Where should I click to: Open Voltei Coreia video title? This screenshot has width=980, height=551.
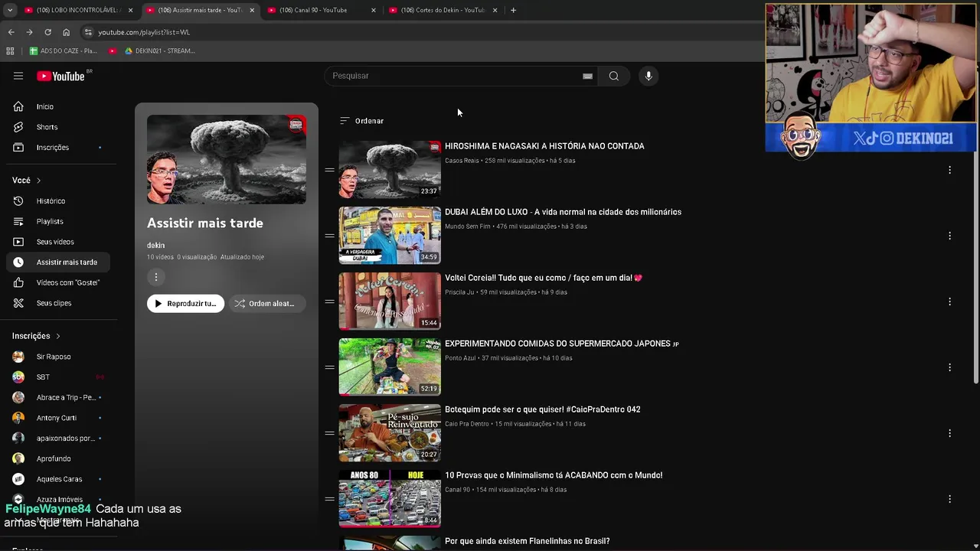pyautogui.click(x=544, y=278)
